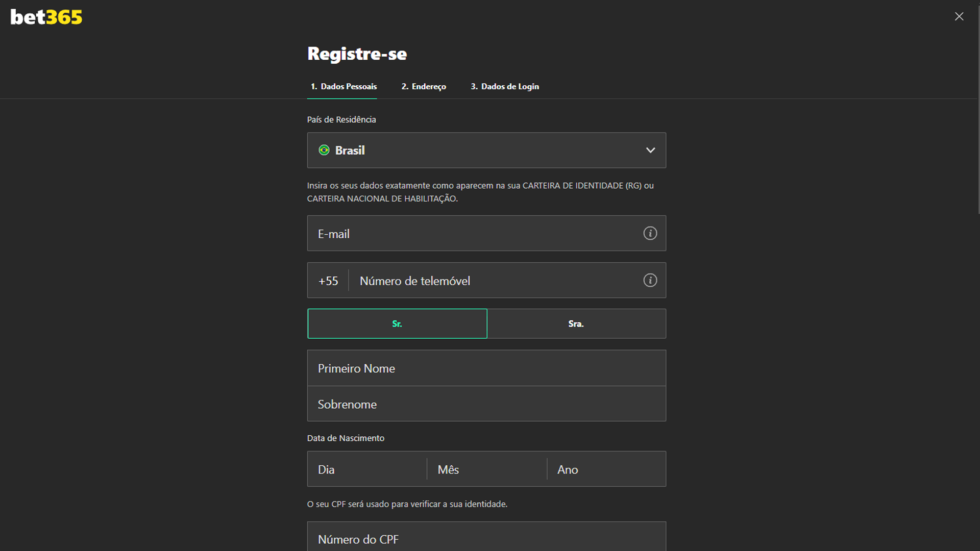This screenshot has height=551, width=980.
Task: Click the Brazil flag icon
Action: [324, 150]
